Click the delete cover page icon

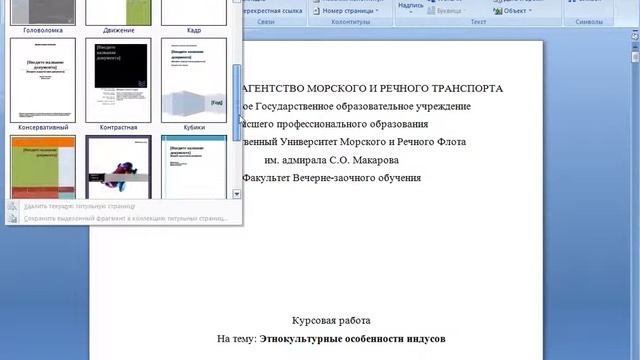[x=13, y=207]
